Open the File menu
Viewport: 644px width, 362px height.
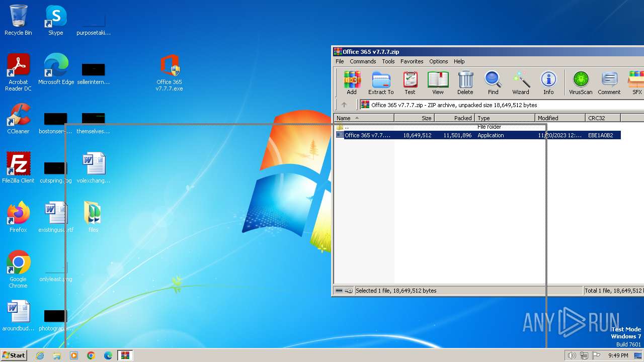point(340,61)
